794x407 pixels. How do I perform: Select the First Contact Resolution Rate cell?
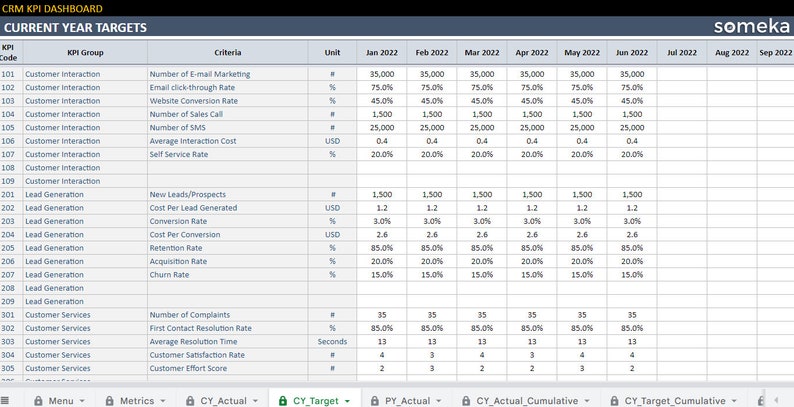pyautogui.click(x=227, y=328)
